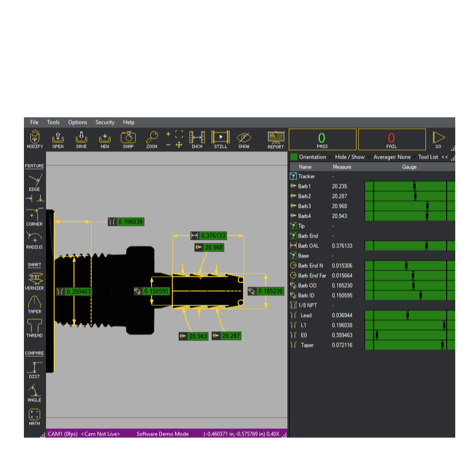Open the Security menu
Image resolution: width=476 pixels, height=476 pixels.
point(105,122)
